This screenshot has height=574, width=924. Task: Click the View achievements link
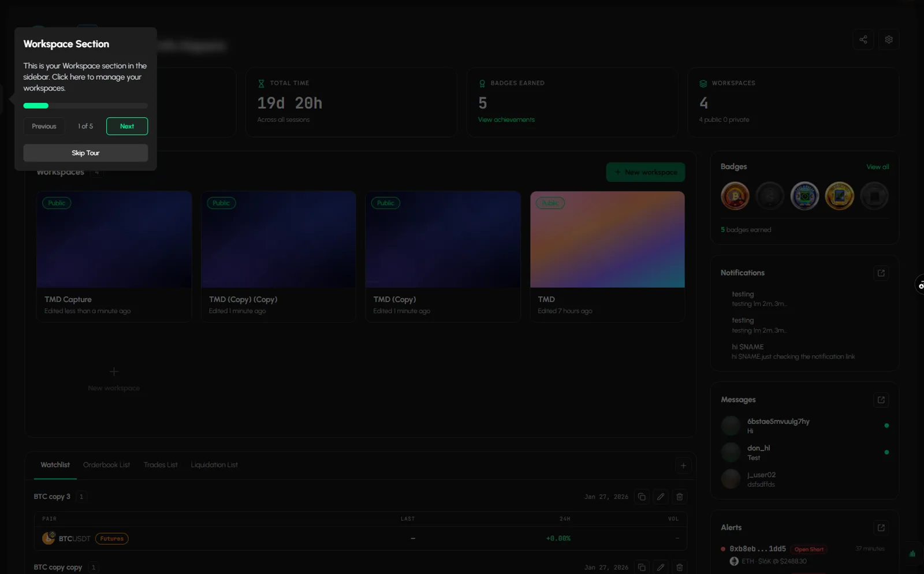pyautogui.click(x=506, y=120)
